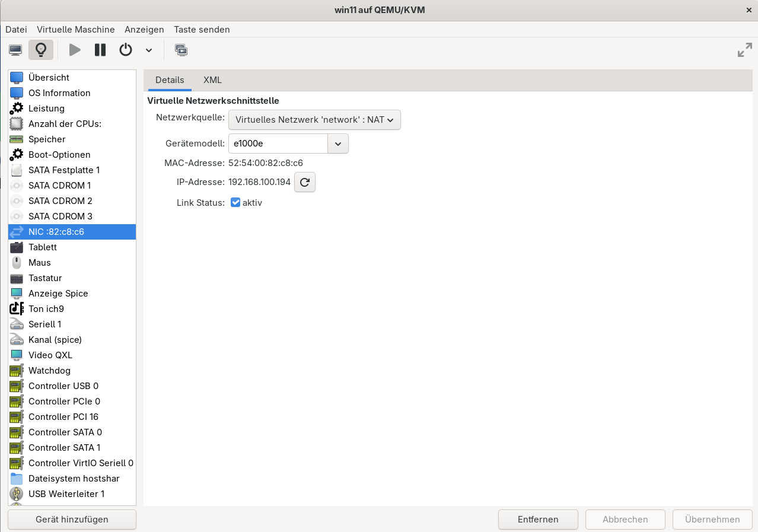The width and height of the screenshot is (758, 532).
Task: Select Übersicht in hardware list
Action: pyautogui.click(x=72, y=78)
